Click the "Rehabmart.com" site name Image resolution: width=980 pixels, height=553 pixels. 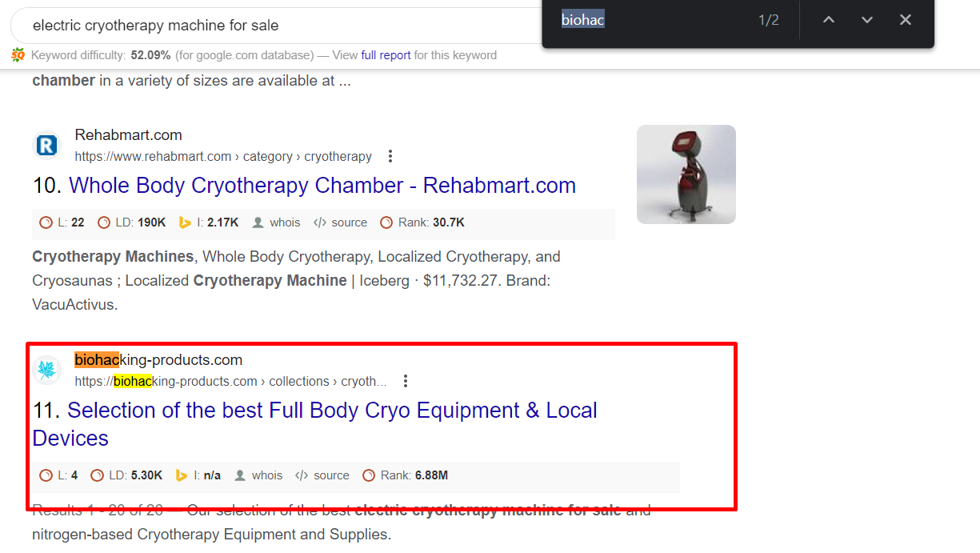tap(129, 134)
